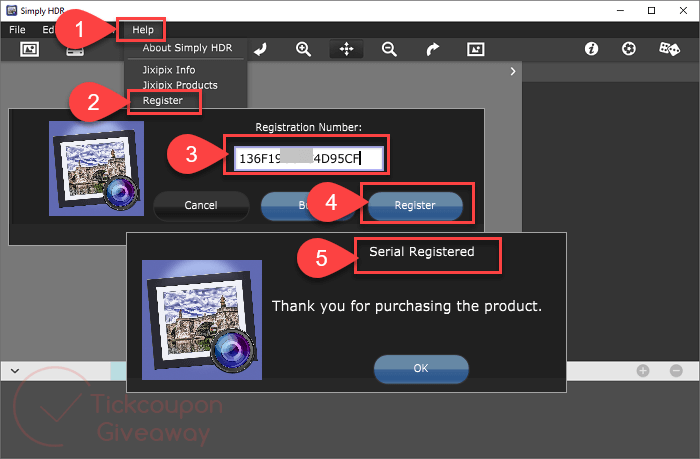700x459 pixels.
Task: Click the randomize dice icon
Action: [x=669, y=49]
